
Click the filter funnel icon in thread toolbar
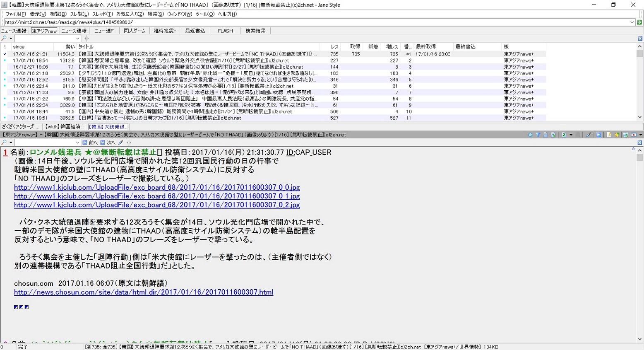click(x=538, y=135)
